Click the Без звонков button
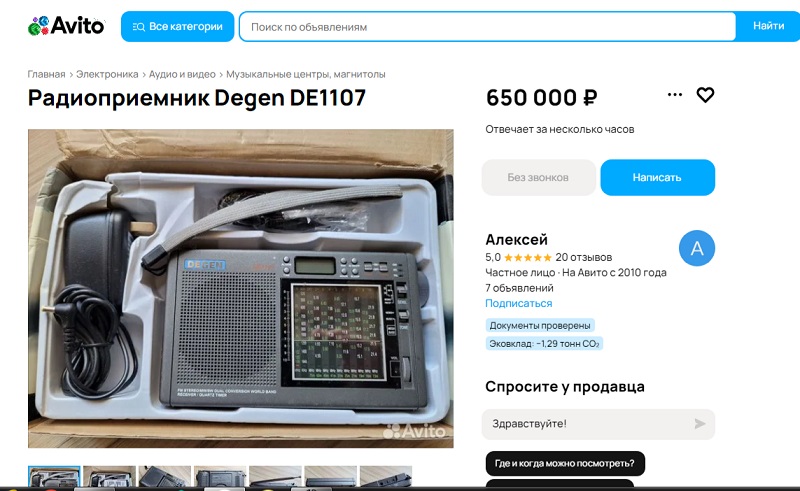The width and height of the screenshot is (800, 491). 538,178
